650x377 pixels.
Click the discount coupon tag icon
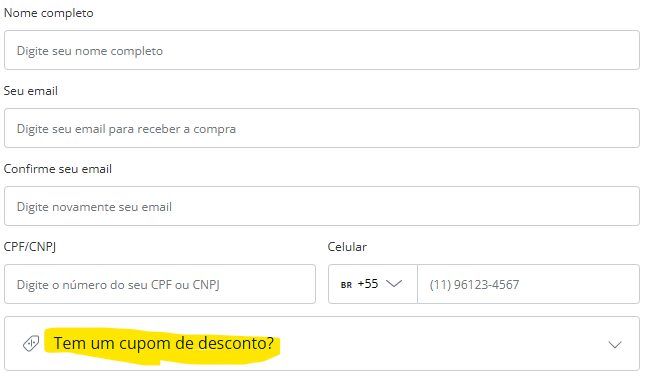tap(31, 343)
